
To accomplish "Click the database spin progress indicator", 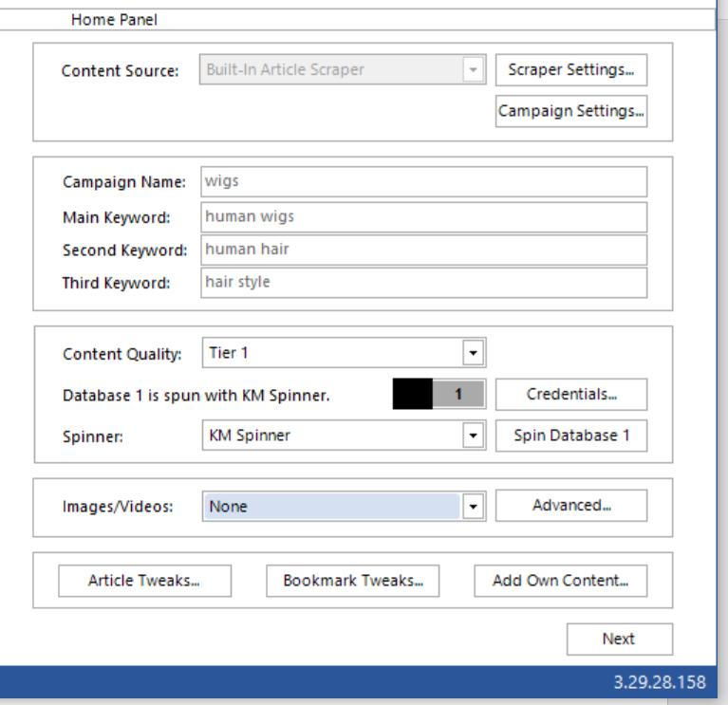I will tap(439, 393).
